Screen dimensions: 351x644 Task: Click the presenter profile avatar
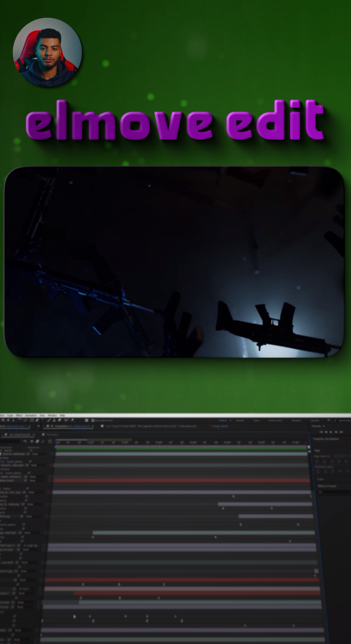(47, 52)
